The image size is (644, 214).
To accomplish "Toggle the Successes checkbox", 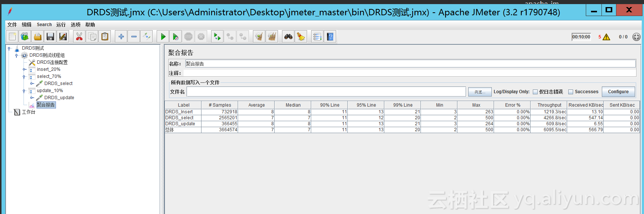I will pos(570,92).
